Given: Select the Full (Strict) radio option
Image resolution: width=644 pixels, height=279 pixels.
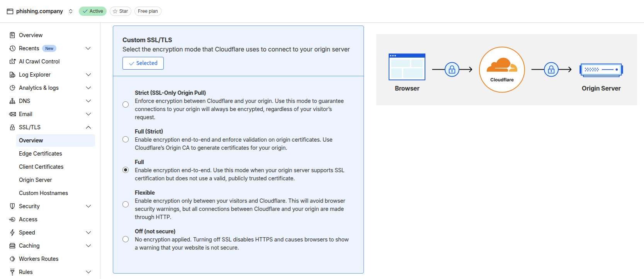Looking at the screenshot, I should 126,139.
